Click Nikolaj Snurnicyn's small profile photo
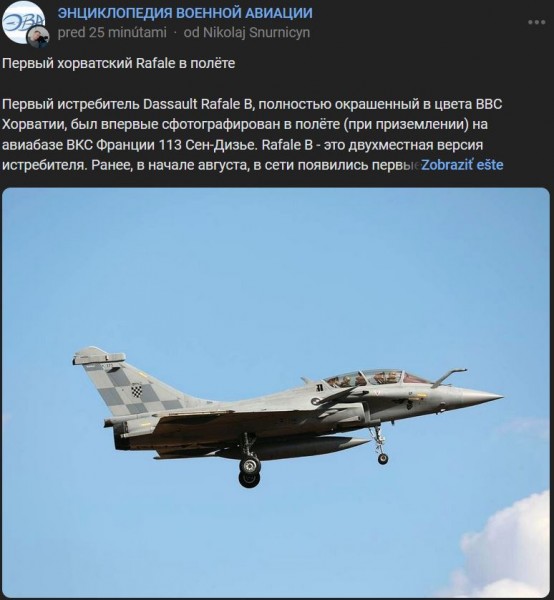Screen dimensions: 554x600 [x=37, y=37]
